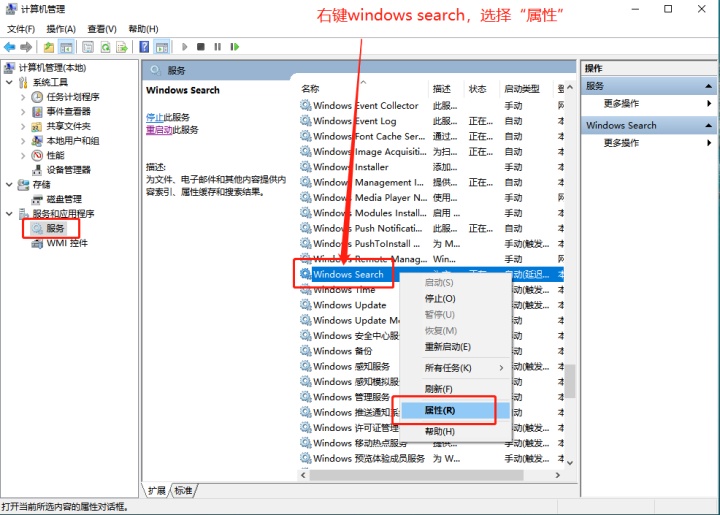
Task: Click the vertical scrollbar down arrow
Action: pyautogui.click(x=570, y=463)
